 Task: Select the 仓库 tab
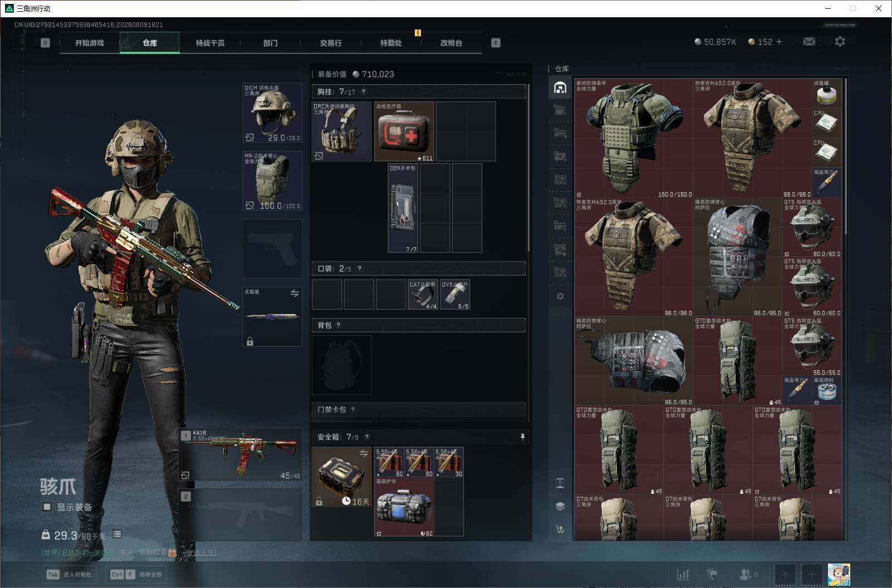point(150,43)
